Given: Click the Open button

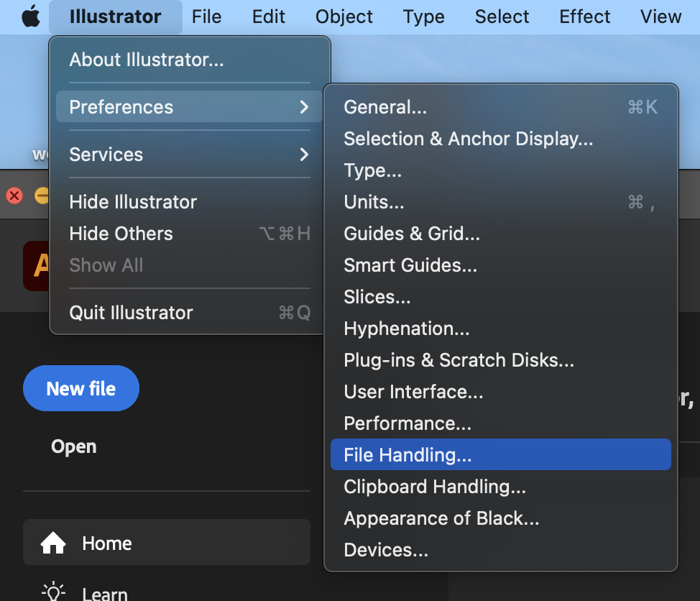Looking at the screenshot, I should tap(73, 446).
